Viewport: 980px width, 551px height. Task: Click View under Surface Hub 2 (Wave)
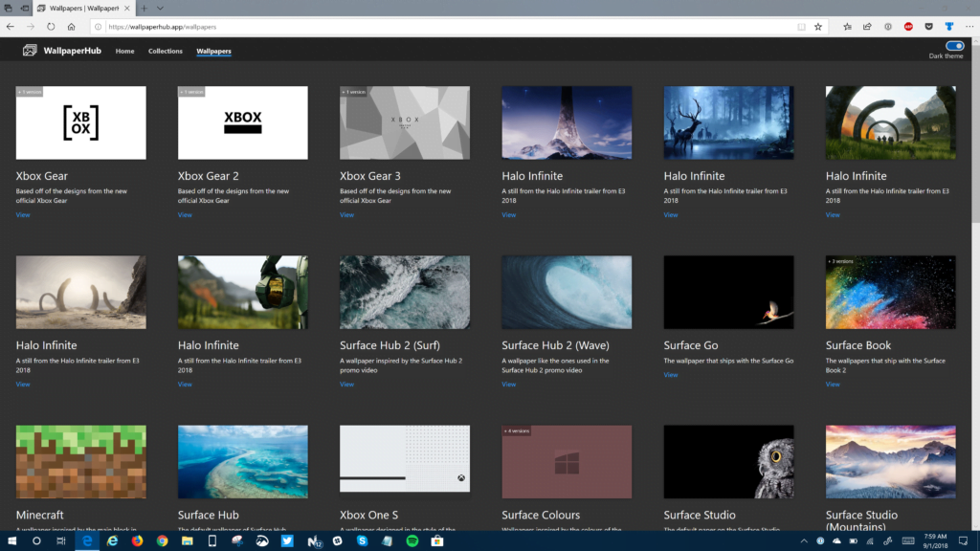tap(508, 384)
